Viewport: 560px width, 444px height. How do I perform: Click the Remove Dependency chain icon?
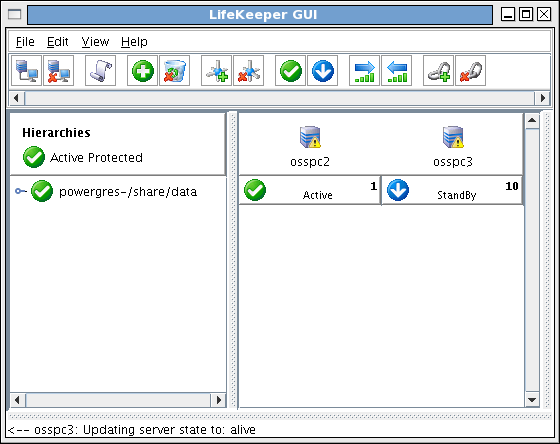470,71
